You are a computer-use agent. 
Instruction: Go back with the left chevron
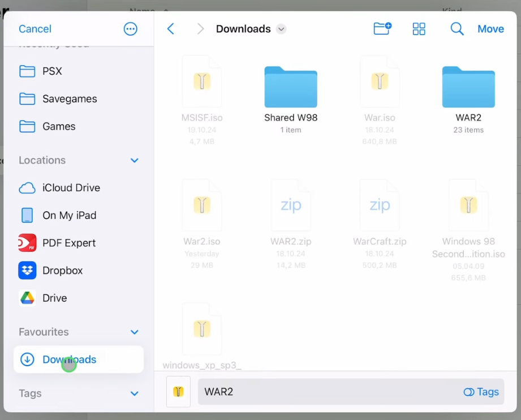tap(171, 29)
